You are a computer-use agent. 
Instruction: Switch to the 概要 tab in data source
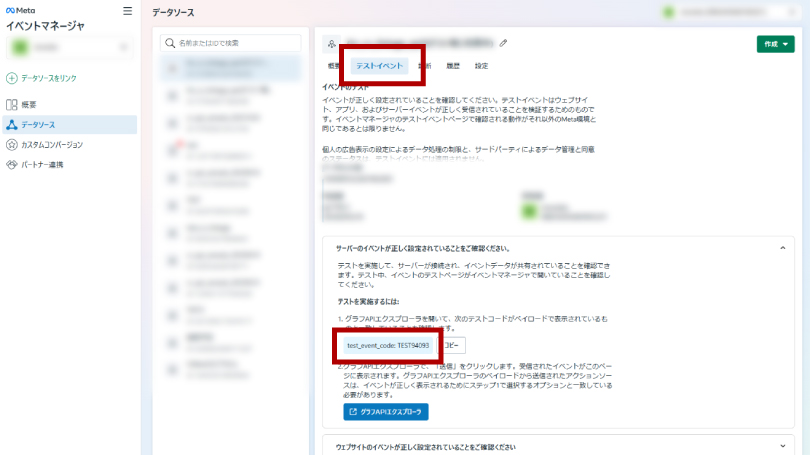point(334,66)
